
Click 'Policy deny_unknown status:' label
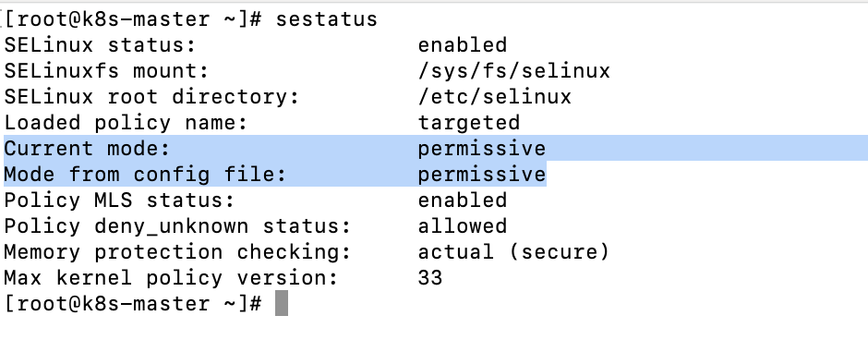pos(177,226)
